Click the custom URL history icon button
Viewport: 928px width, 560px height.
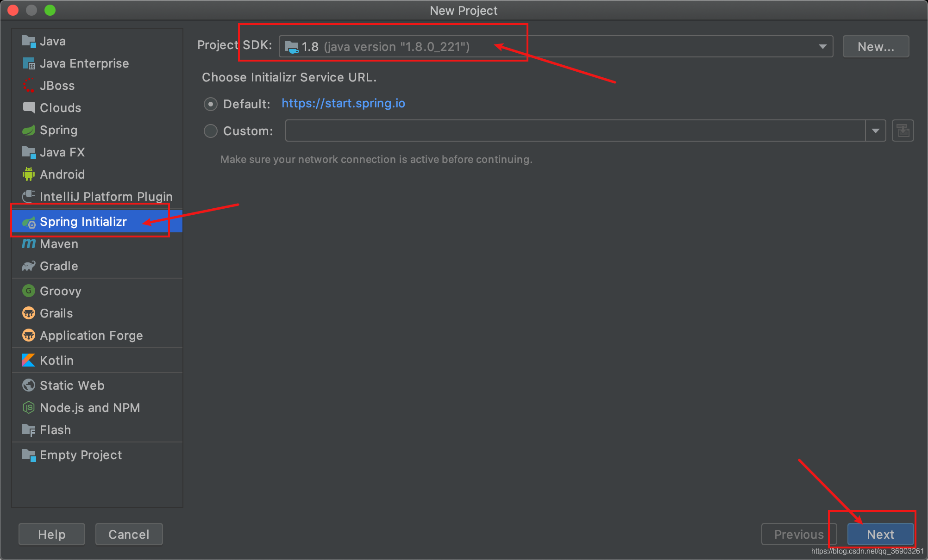tap(903, 131)
